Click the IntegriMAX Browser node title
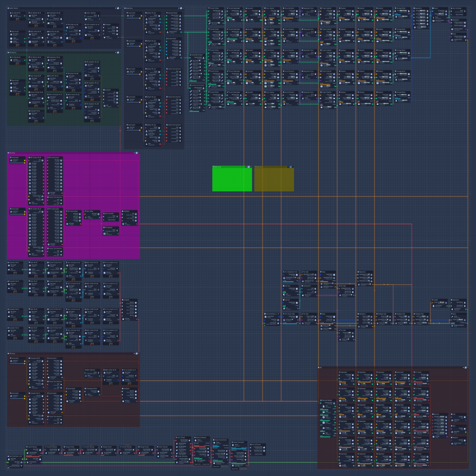The image size is (476, 476). click(197, 55)
